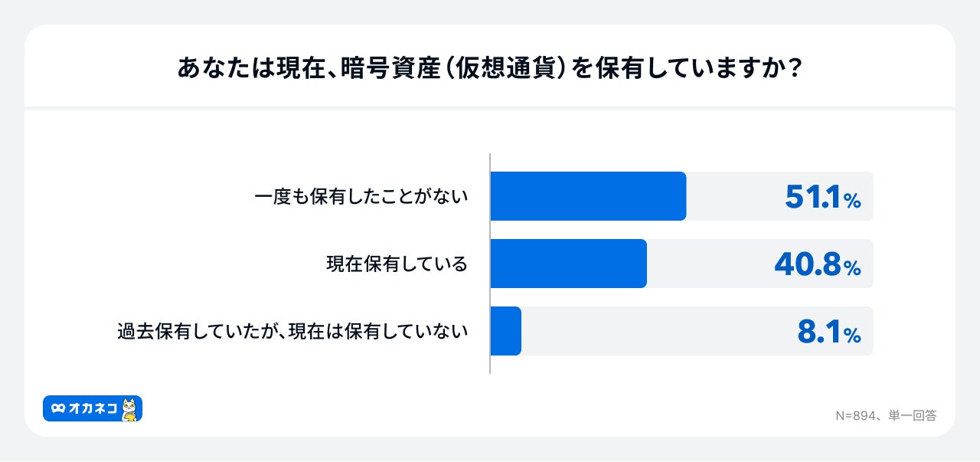This screenshot has height=462, width=980.
Task: Click the N=894、単一回答 footnote
Action: (885, 415)
